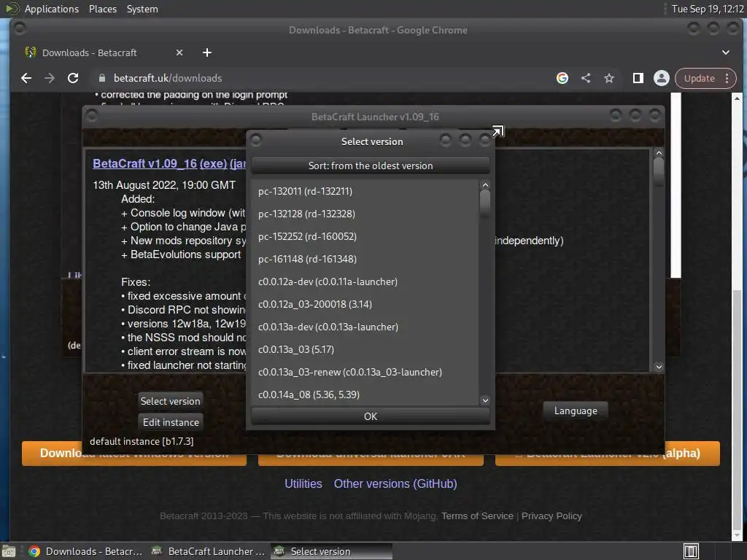The height and width of the screenshot is (560, 747).
Task: Open a new Chrome tab
Action: (206, 52)
